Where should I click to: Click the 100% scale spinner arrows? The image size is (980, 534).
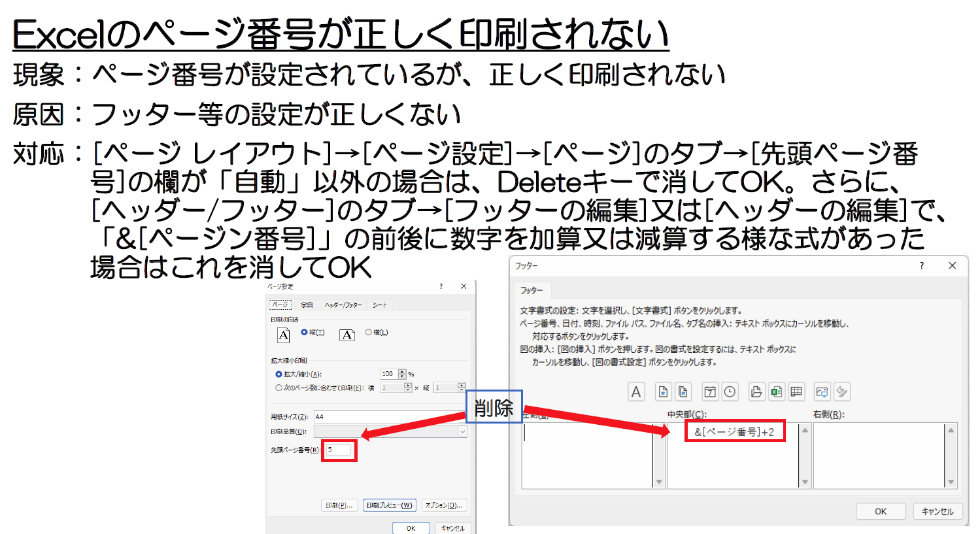[402, 374]
